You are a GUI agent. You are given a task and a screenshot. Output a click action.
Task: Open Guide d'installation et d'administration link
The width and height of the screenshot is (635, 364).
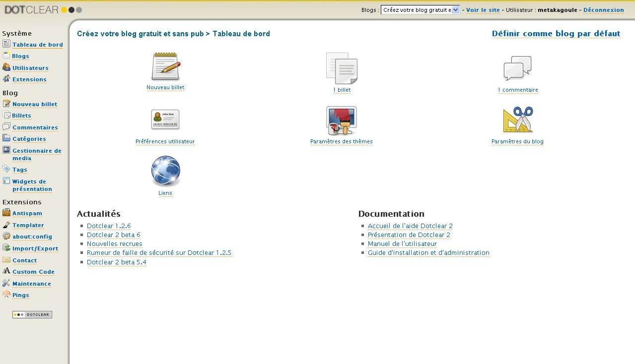(428, 252)
